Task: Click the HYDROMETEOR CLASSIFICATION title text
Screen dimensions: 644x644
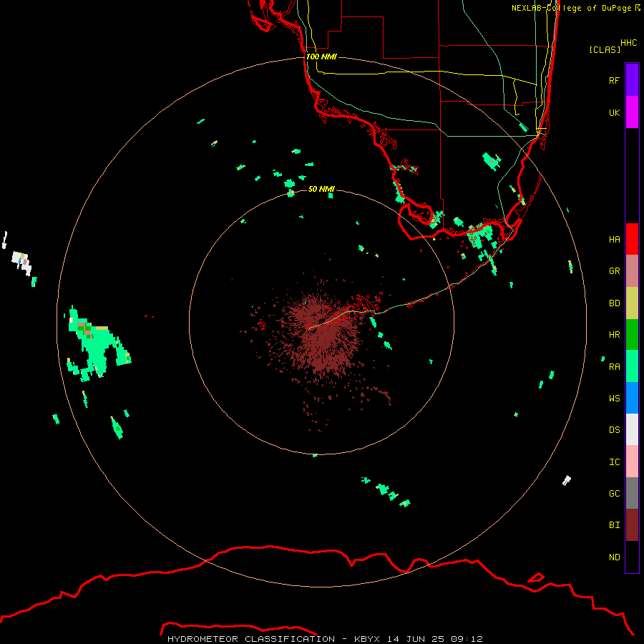Action: 251,639
